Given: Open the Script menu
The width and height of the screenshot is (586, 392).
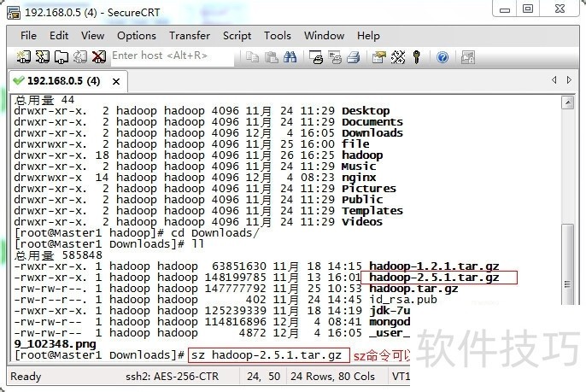Looking at the screenshot, I should [x=237, y=36].
